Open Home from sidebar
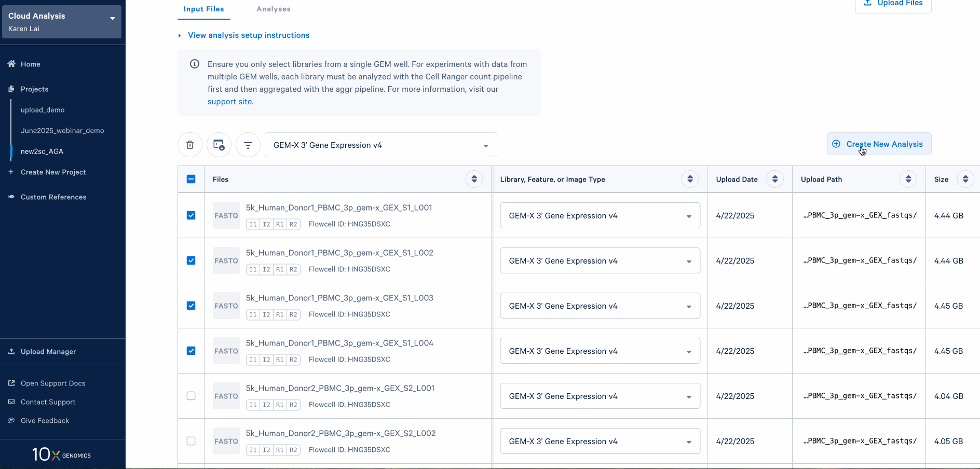980x469 pixels. tap(31, 64)
